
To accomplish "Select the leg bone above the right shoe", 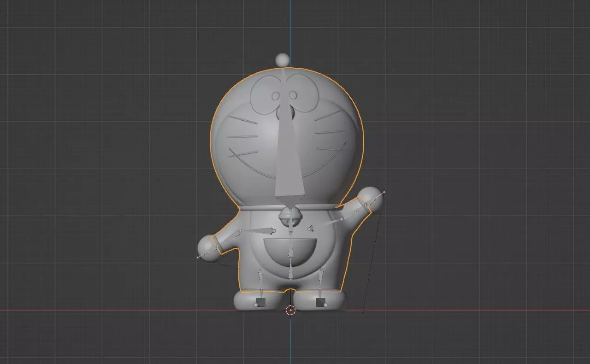I will (321, 280).
